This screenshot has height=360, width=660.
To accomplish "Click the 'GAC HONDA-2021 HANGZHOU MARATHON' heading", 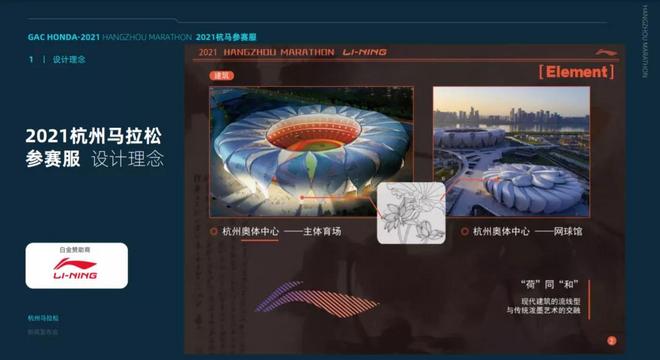I will pos(110,37).
